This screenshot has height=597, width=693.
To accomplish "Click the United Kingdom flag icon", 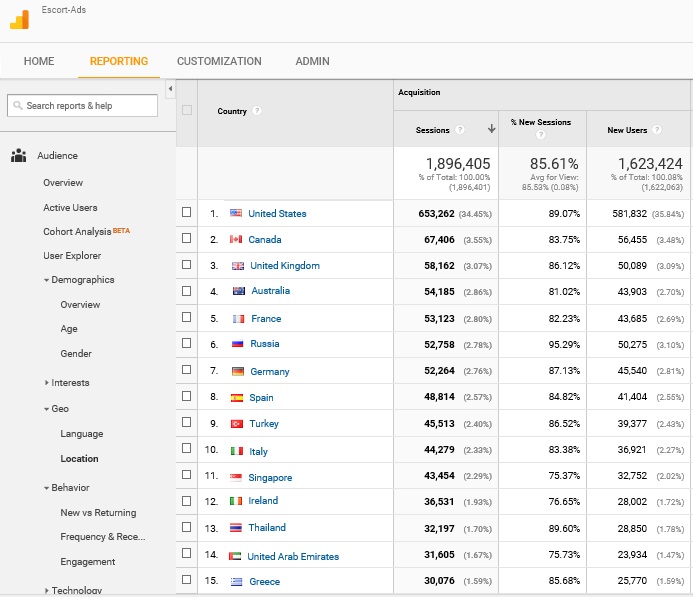I will point(238,266).
